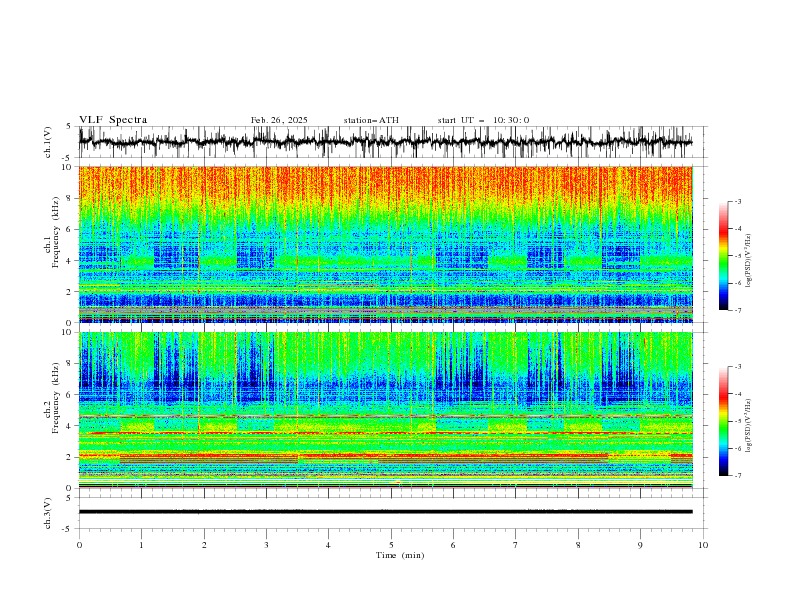Click the '-7' label on lower color bar
792x612 pixels.
point(737,476)
